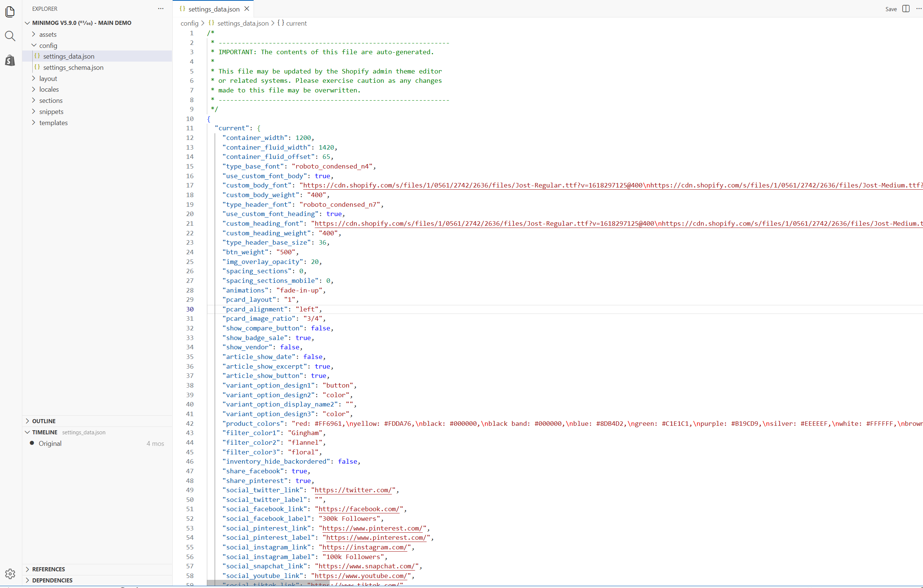Expand the OUTLINE panel
Image resolution: width=923 pixels, height=588 pixels.
[44, 421]
